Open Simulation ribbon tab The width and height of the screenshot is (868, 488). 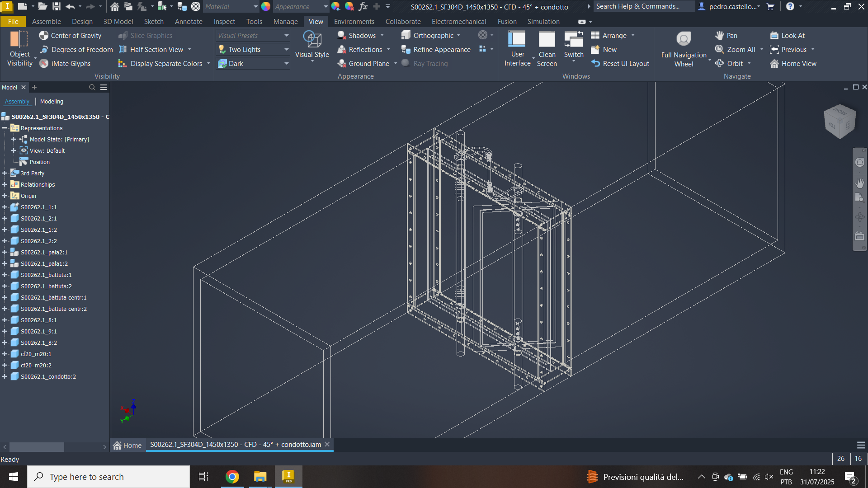pos(543,21)
